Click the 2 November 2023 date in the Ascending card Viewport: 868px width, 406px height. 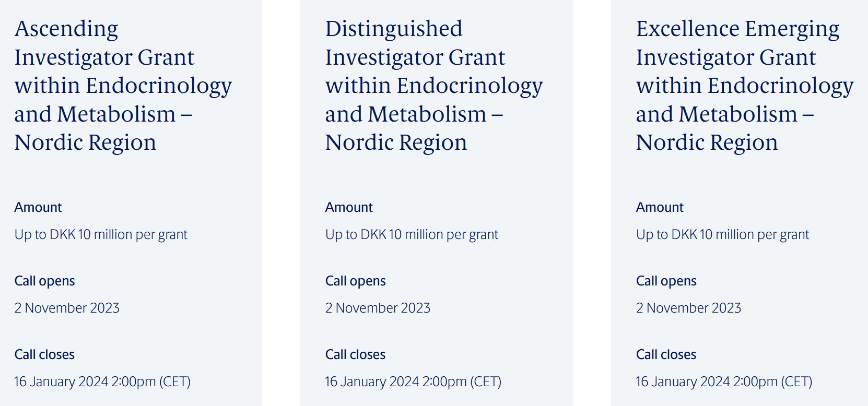click(67, 308)
